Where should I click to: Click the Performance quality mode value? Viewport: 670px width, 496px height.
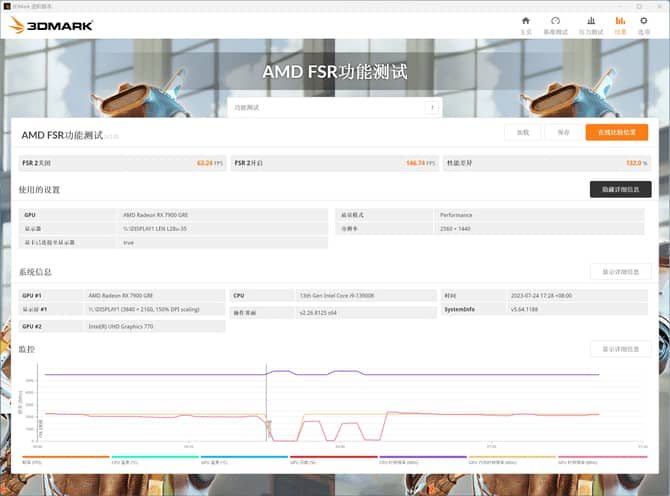point(456,215)
